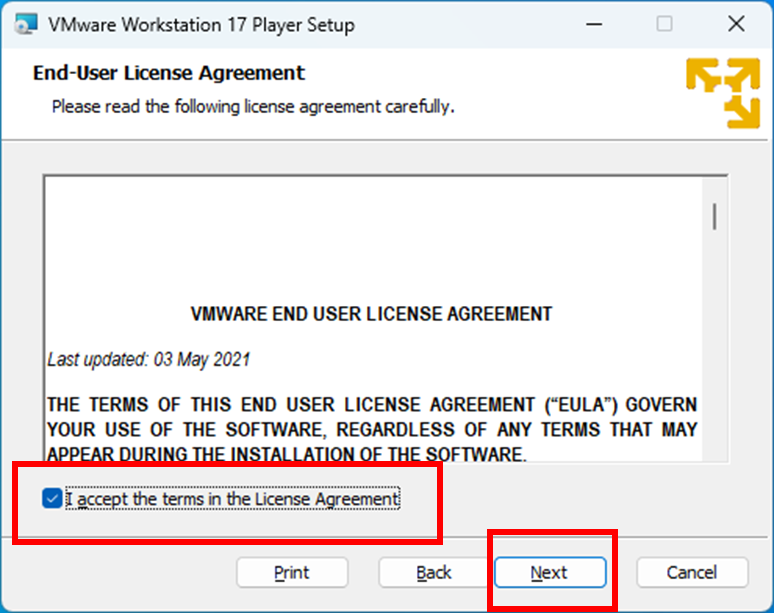Click 'Please read the following license agreement carefully.'

pos(253,107)
